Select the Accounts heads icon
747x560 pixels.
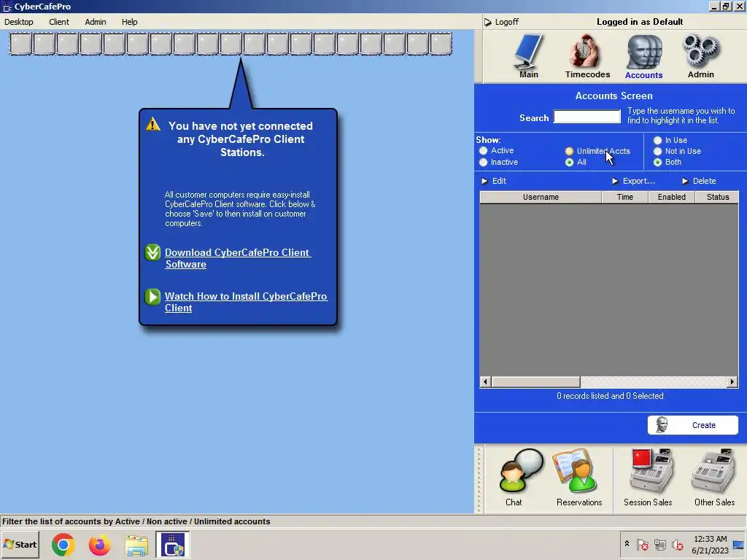(x=643, y=56)
